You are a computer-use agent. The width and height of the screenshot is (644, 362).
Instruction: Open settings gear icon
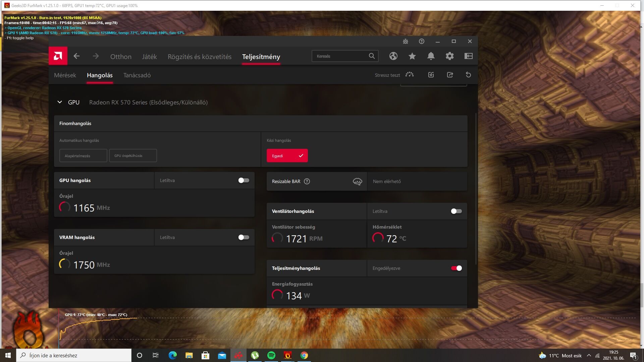[x=450, y=56]
